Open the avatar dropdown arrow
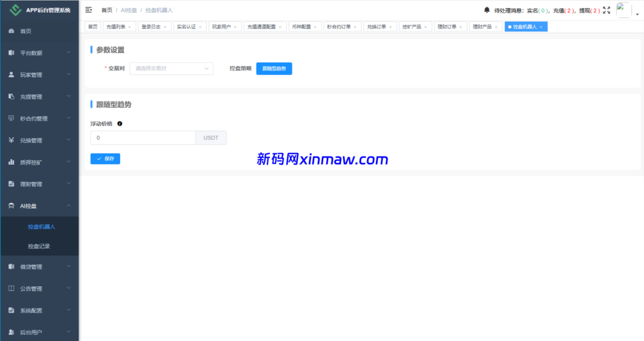Image resolution: width=644 pixels, height=341 pixels. [638, 14]
